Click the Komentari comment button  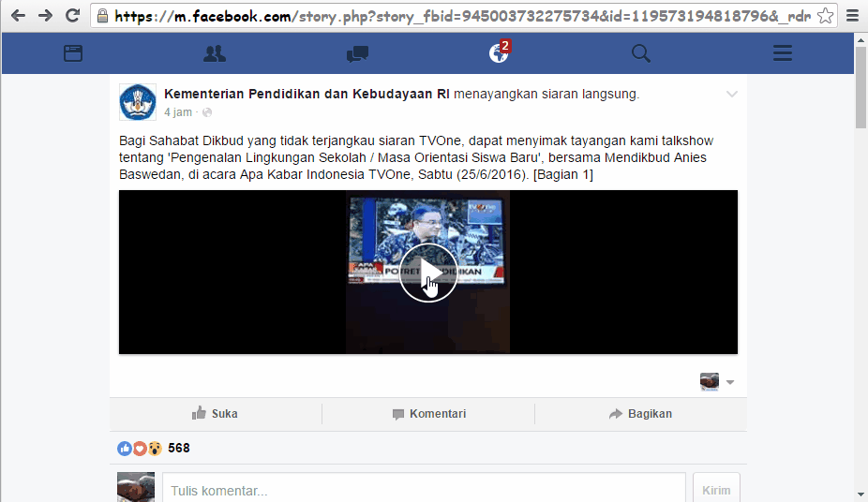coord(429,414)
